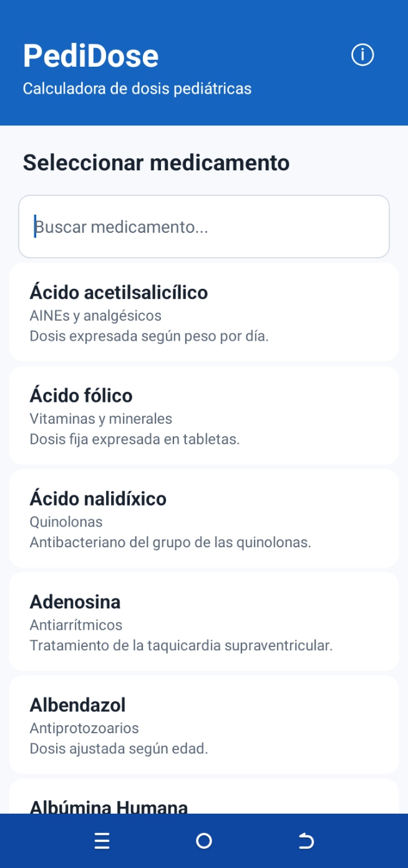Tap the Android recent apps icon
This screenshot has height=868, width=408.
102,841
